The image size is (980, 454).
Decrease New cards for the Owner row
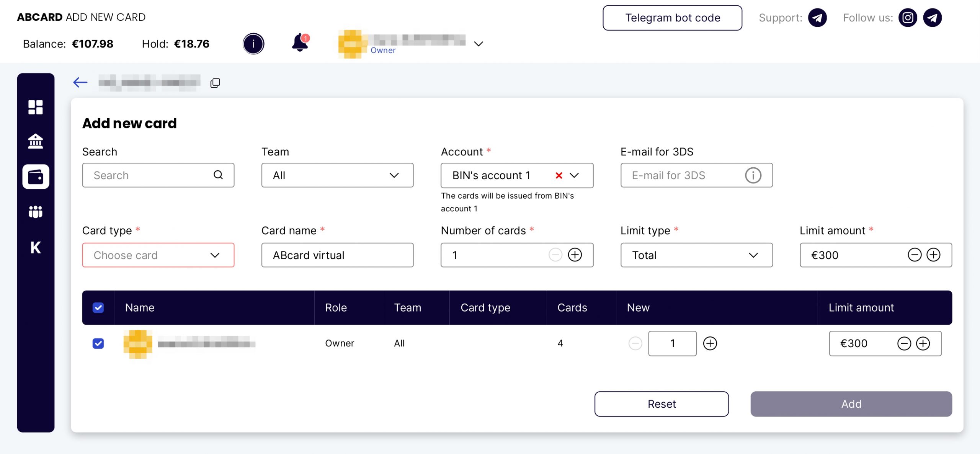pos(635,343)
